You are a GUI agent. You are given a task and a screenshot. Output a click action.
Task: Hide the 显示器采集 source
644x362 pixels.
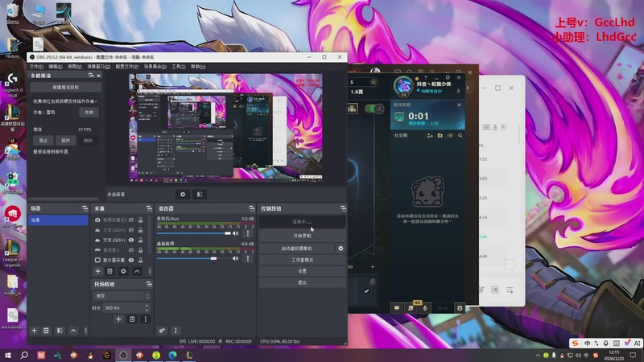coord(131,260)
